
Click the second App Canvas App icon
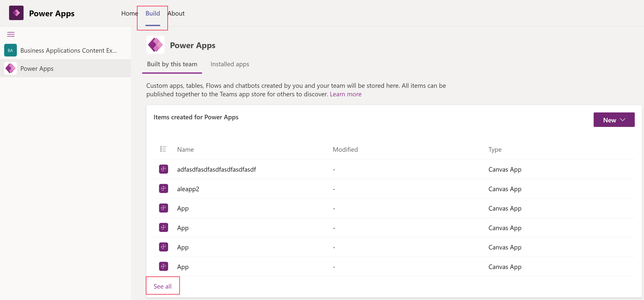tap(163, 227)
